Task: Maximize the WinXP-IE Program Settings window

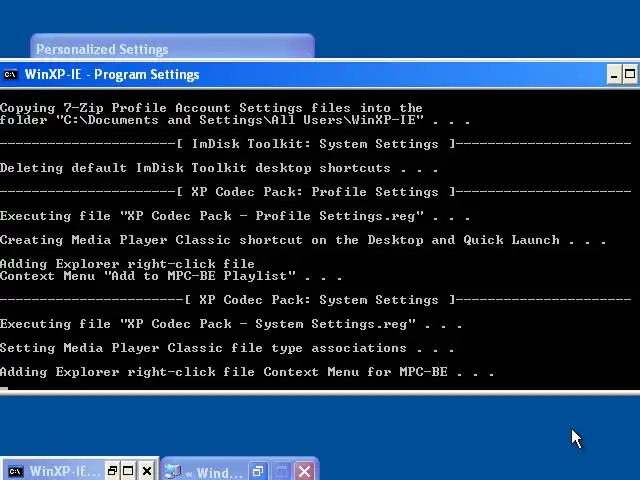Action: [630, 75]
